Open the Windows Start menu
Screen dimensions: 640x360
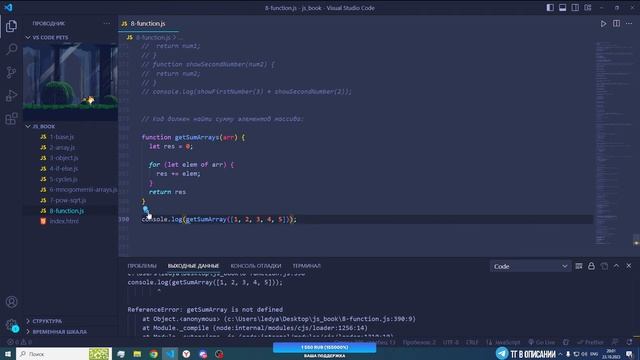tap(8, 354)
